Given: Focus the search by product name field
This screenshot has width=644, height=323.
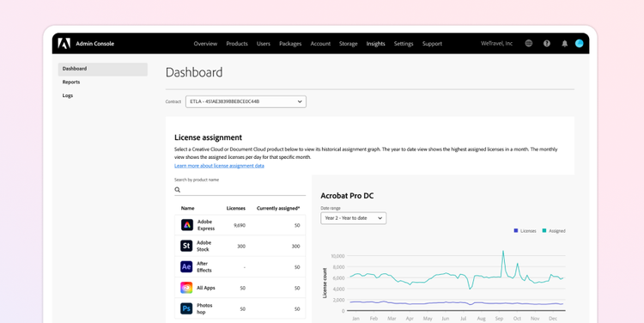Looking at the screenshot, I should pos(240,190).
